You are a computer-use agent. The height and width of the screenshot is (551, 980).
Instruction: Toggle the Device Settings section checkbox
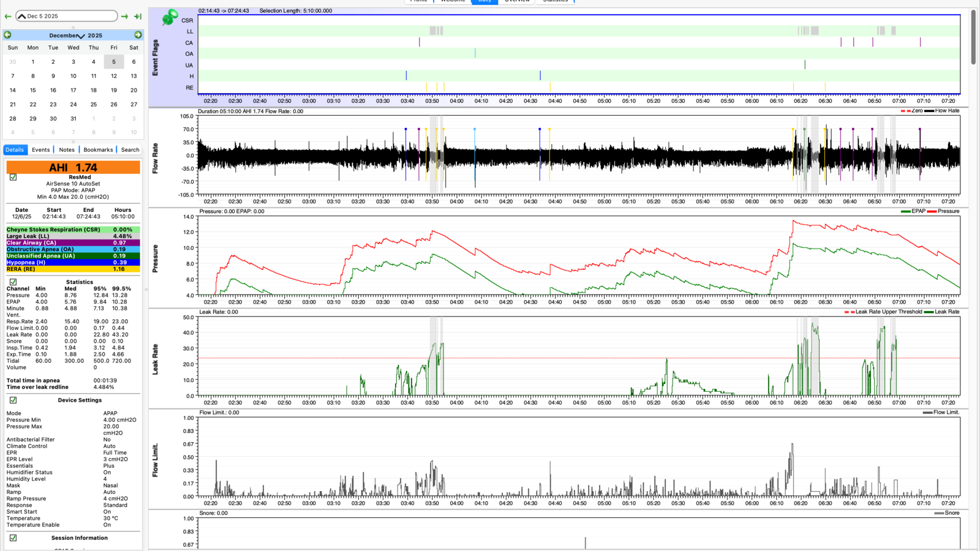pos(13,400)
